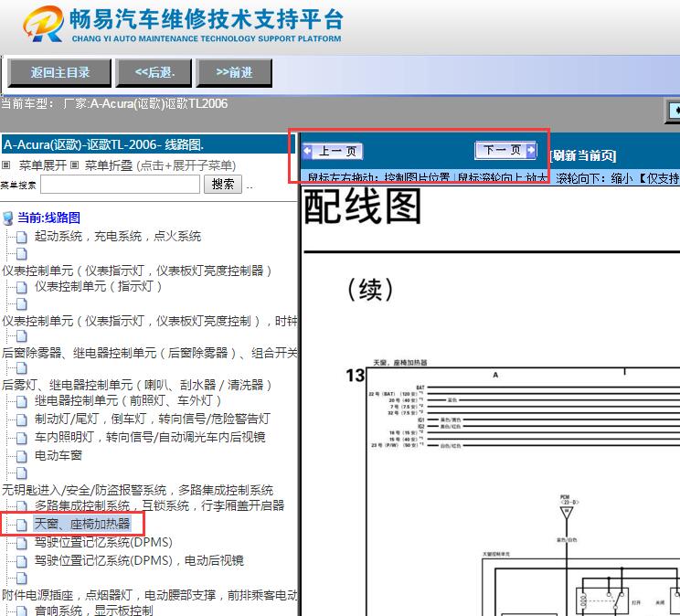This screenshot has height=616, width=680.
Task: Click document icon beside 多路集成控制系统
Action: pyautogui.click(x=21, y=506)
